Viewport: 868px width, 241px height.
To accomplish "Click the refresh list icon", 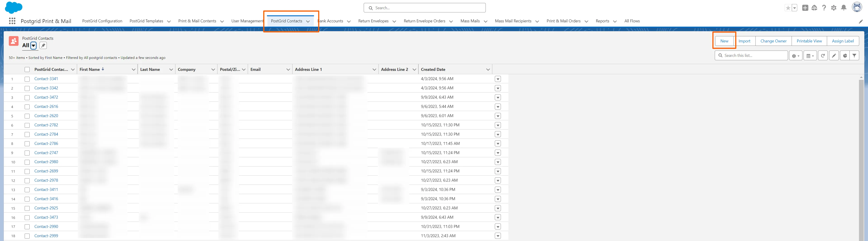I will tap(823, 56).
